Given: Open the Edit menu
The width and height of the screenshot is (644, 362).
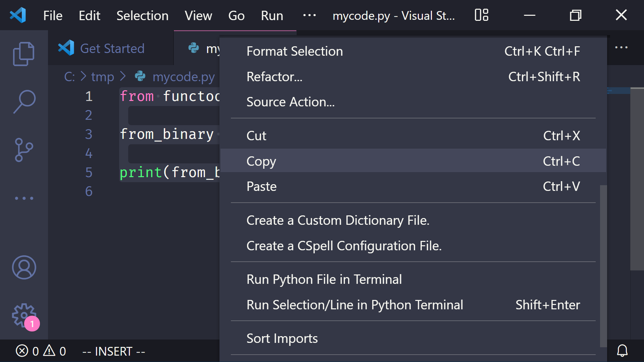Looking at the screenshot, I should (89, 15).
